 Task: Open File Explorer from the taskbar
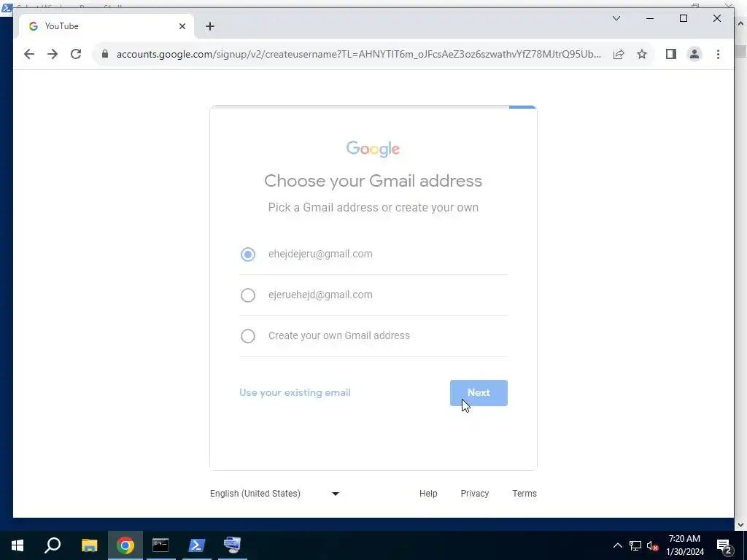89,545
